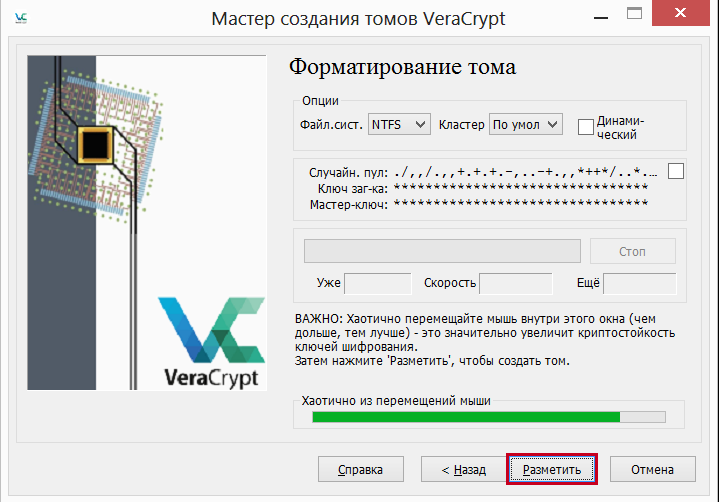Click the Форматирование тома heading
Viewport: 719px width, 502px height.
[402, 67]
